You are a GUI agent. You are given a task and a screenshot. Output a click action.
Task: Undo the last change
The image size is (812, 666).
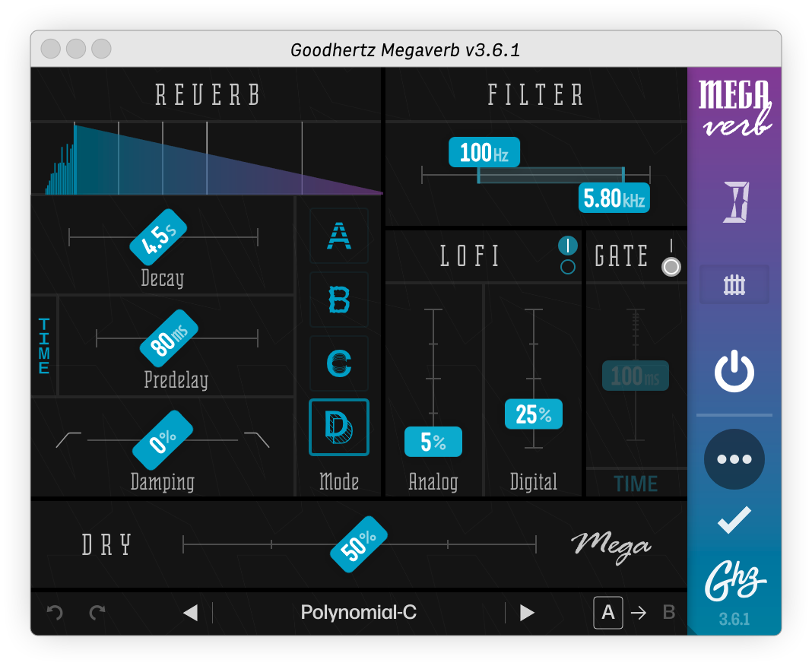tap(55, 613)
